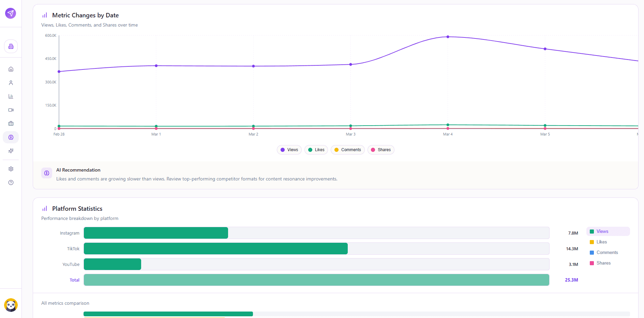Open the user profile icon in sidebar

click(11, 83)
